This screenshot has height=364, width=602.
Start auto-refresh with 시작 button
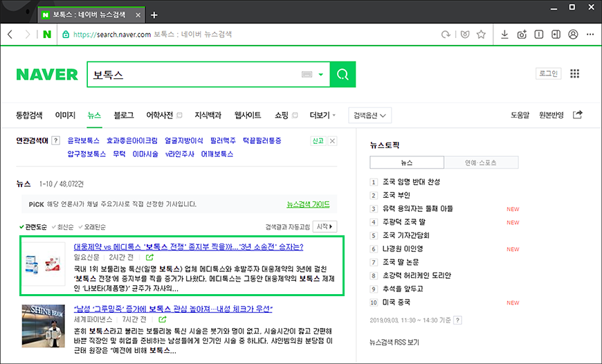[x=325, y=226]
